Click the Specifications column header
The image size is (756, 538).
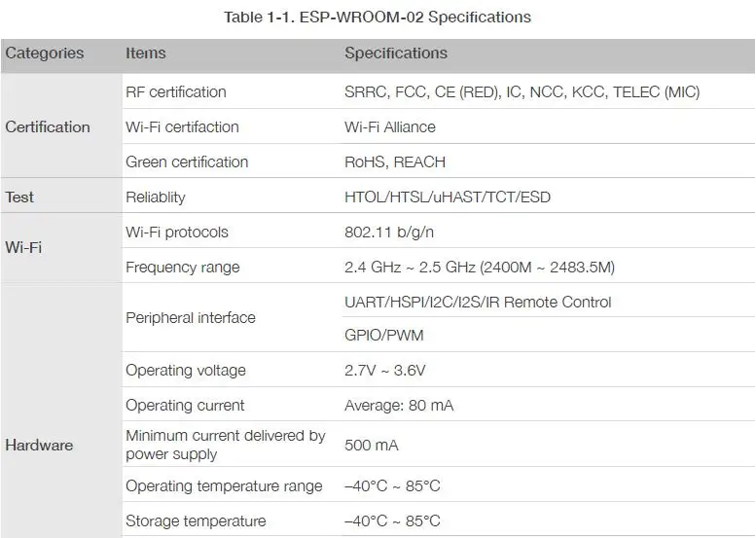pos(396,54)
